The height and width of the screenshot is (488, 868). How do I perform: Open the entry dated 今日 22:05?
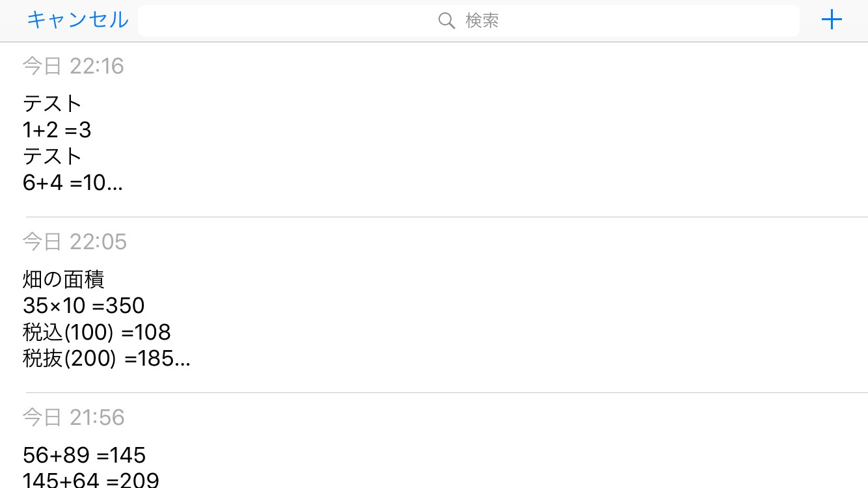coord(74,242)
